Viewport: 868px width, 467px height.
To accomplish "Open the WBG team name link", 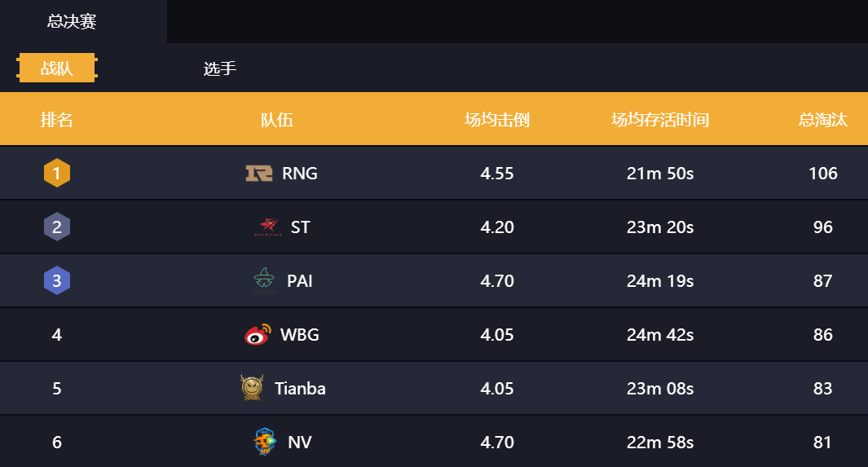I will (299, 335).
